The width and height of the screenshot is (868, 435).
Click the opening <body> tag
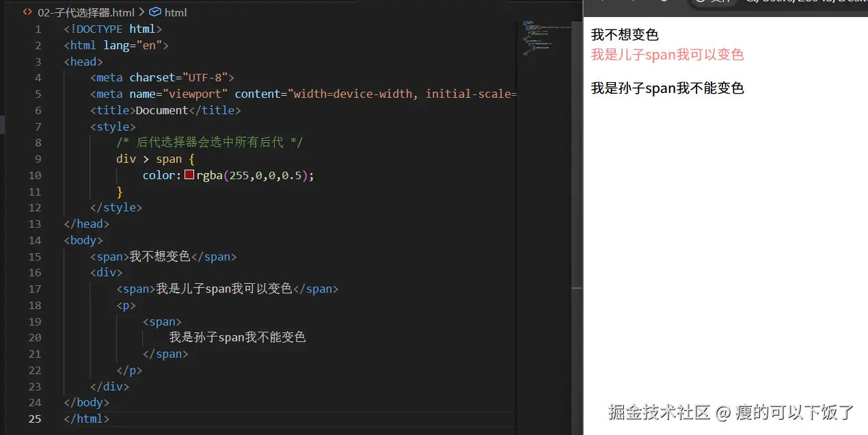(x=83, y=240)
